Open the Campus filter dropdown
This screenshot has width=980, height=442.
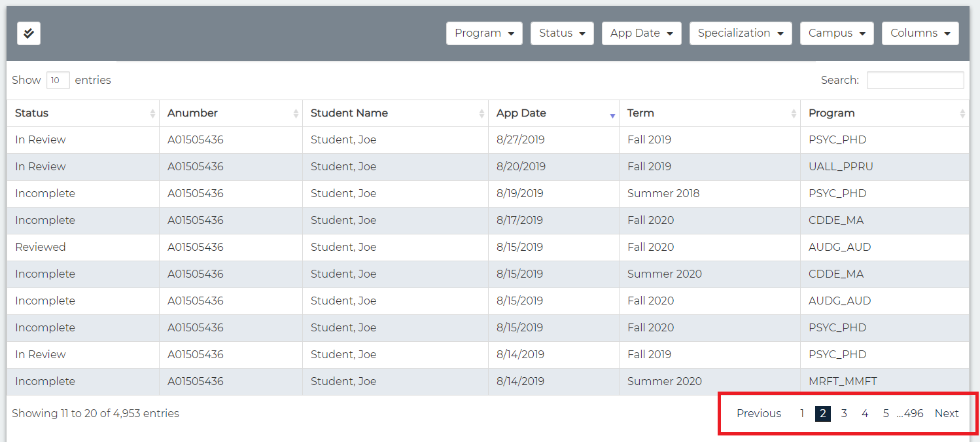(836, 33)
